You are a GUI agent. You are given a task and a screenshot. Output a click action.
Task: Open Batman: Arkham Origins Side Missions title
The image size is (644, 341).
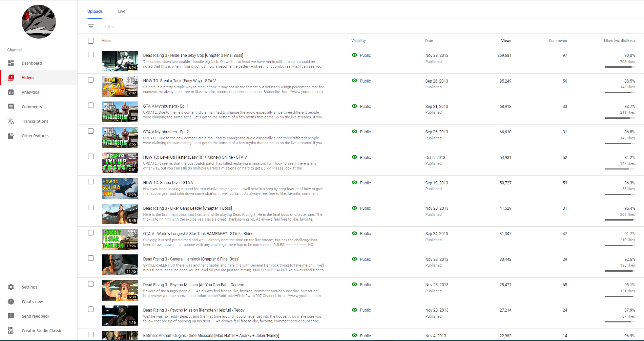click(211, 336)
